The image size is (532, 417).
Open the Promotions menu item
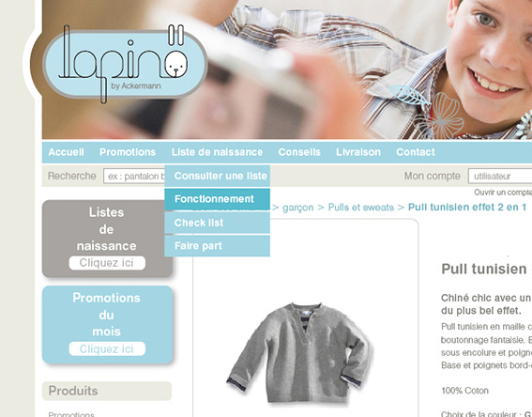tap(128, 152)
